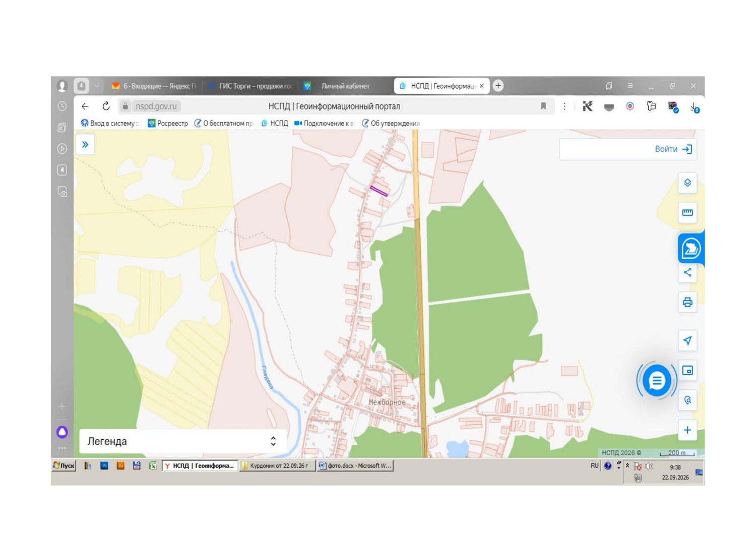The image size is (756, 535).
Task: Open Alice assistant in sidebar
Action: (x=62, y=432)
